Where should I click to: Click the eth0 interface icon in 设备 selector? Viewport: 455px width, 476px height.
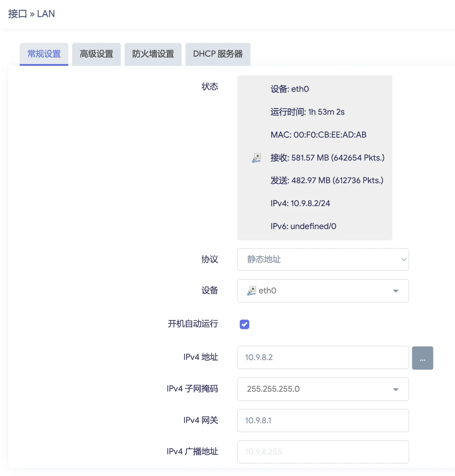[x=252, y=291]
